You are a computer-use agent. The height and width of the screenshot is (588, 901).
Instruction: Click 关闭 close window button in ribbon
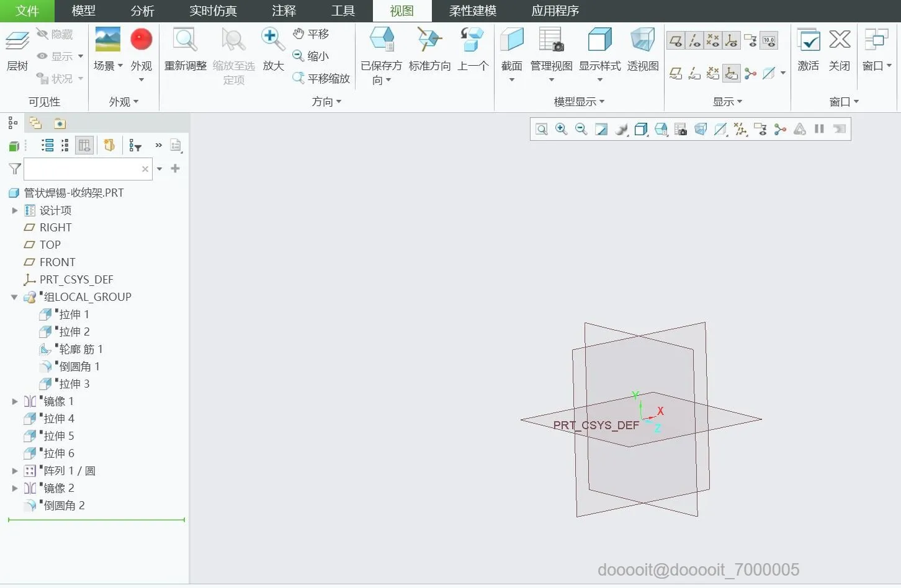pyautogui.click(x=840, y=50)
